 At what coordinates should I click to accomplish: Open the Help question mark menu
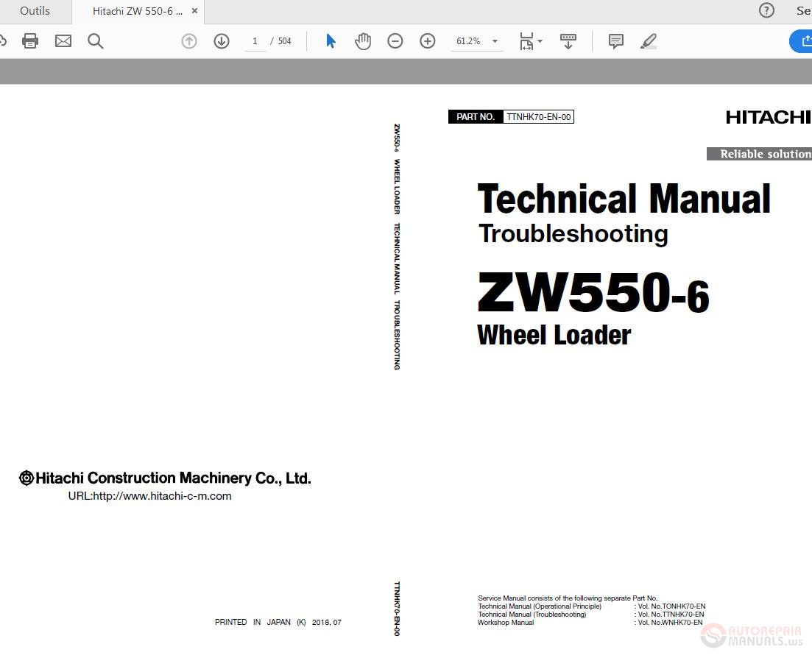click(766, 10)
